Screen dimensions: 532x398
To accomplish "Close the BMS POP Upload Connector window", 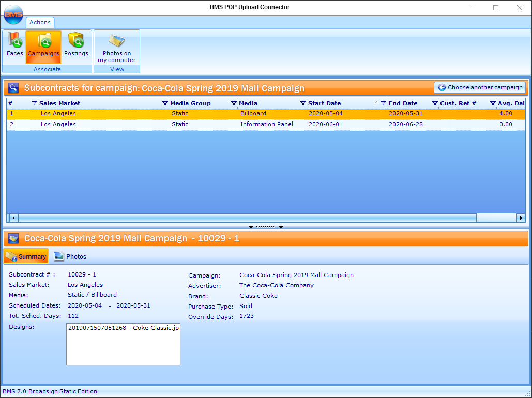I will coord(520,8).
